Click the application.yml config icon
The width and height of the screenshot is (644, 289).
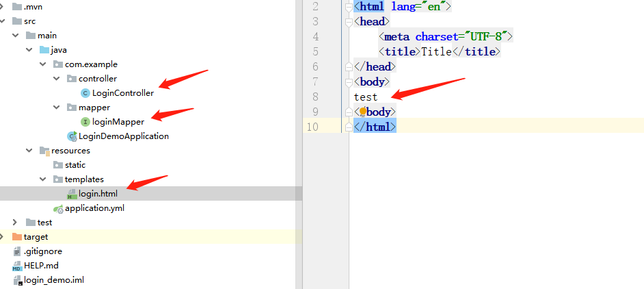[58, 208]
